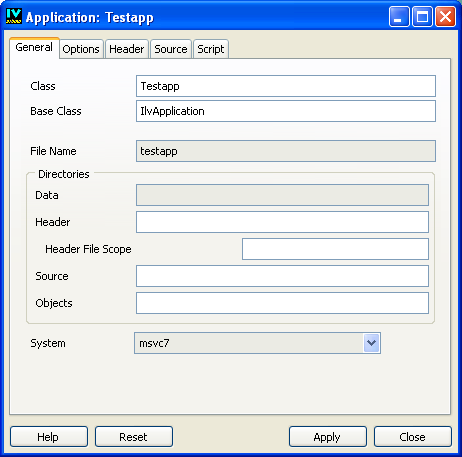Click the Apply button
This screenshot has width=462, height=457.
point(328,436)
